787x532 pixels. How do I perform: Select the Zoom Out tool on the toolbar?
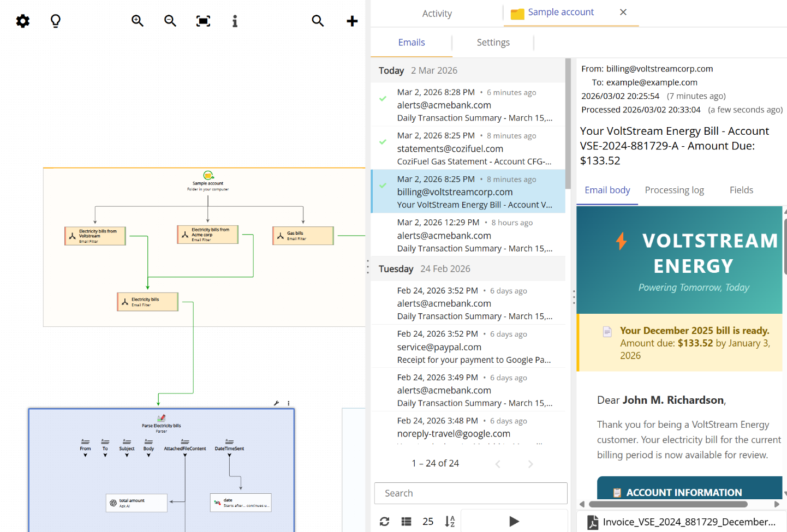[170, 21]
